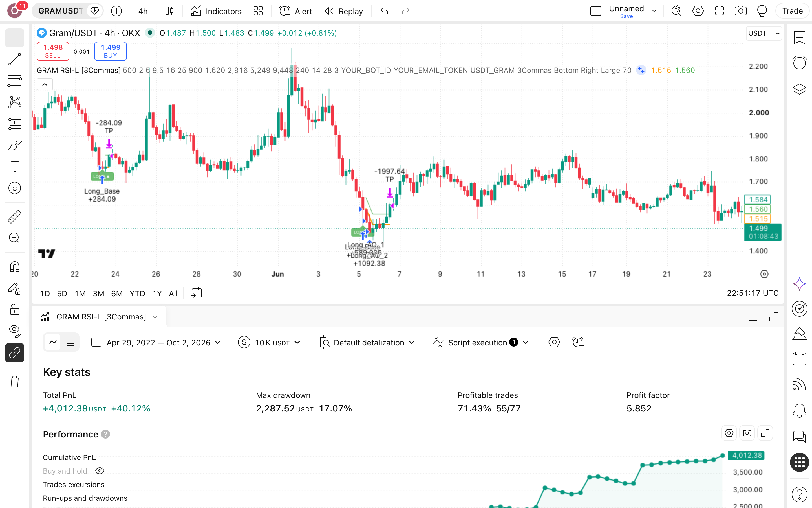The height and width of the screenshot is (508, 812).
Task: Open chart candle style selector
Action: click(169, 11)
